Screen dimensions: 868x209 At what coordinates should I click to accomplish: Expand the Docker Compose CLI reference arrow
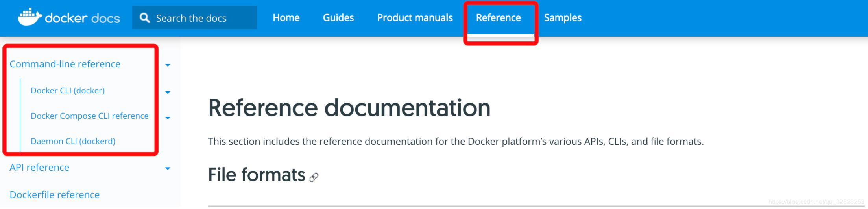(x=168, y=118)
